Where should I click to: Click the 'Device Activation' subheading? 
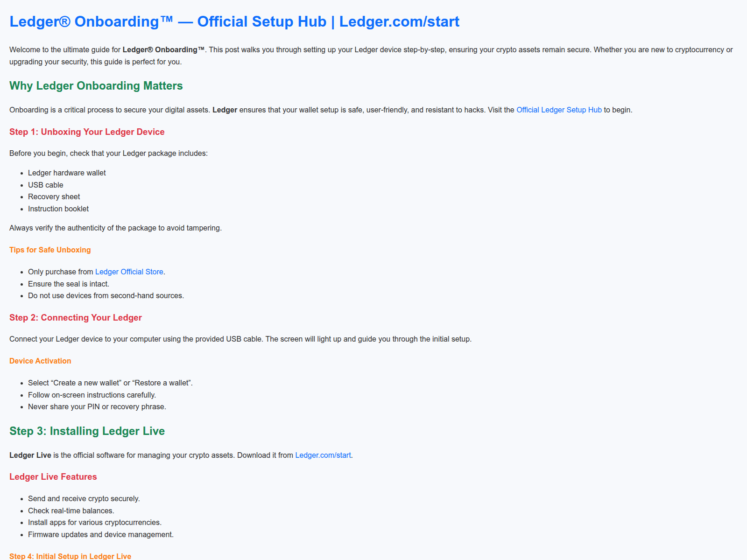[x=40, y=361]
